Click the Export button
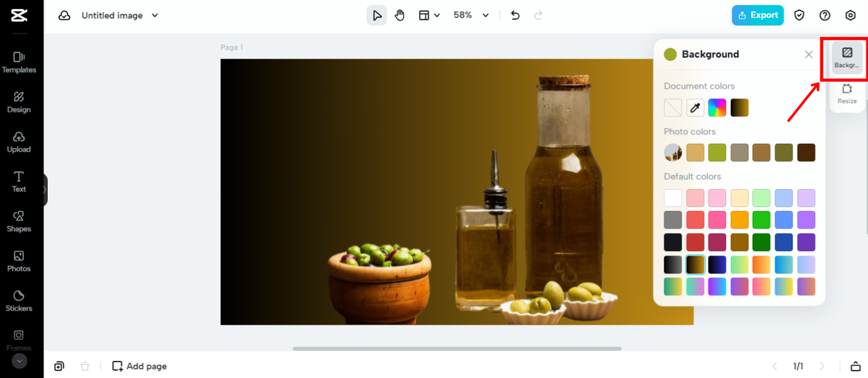The image size is (868, 378). [x=758, y=15]
